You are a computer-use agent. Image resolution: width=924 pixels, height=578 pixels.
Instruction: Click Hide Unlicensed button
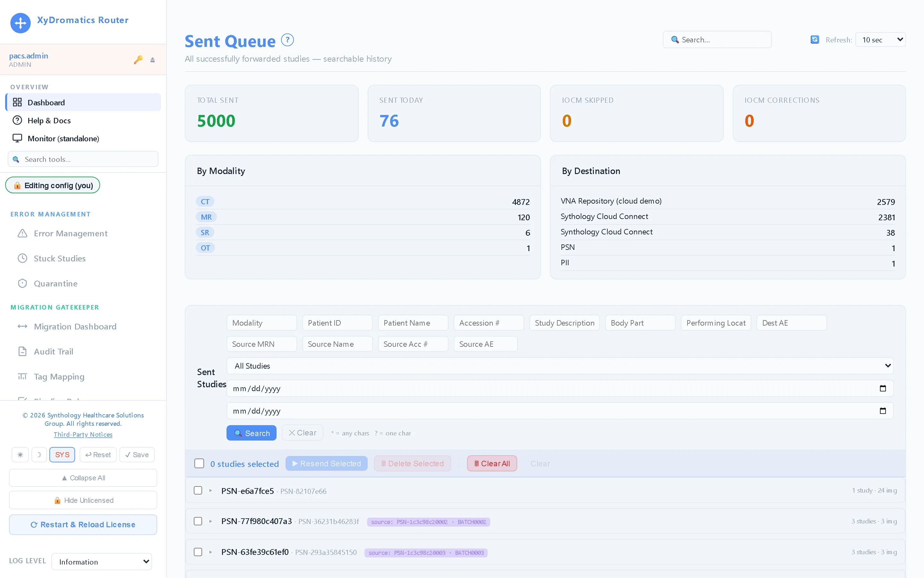[83, 500]
